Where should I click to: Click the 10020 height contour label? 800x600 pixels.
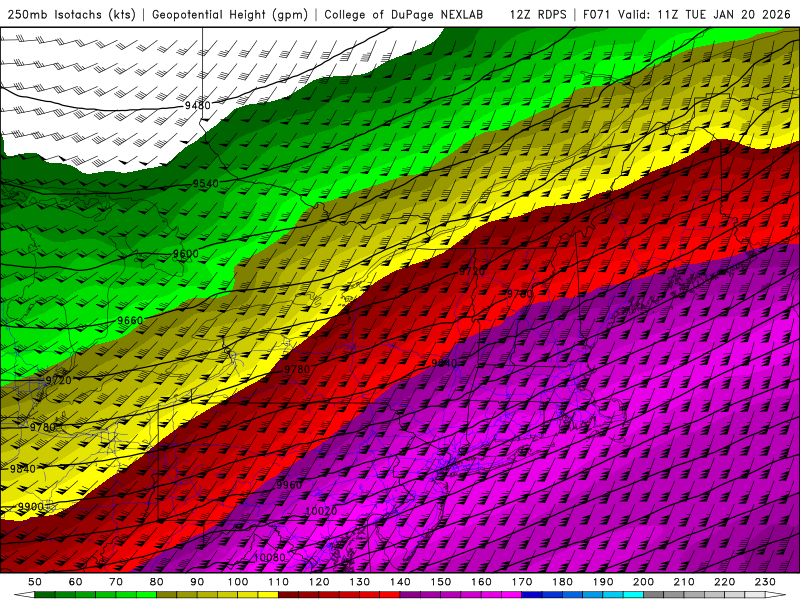tap(321, 511)
